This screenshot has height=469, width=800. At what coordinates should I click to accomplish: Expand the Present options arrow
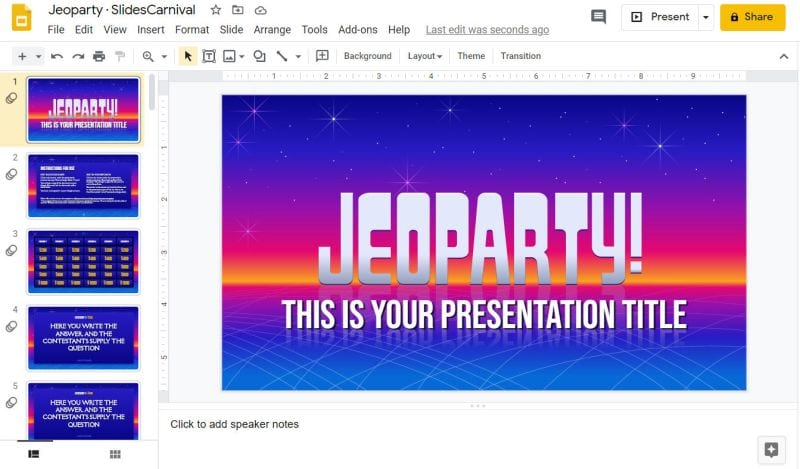[x=706, y=17]
